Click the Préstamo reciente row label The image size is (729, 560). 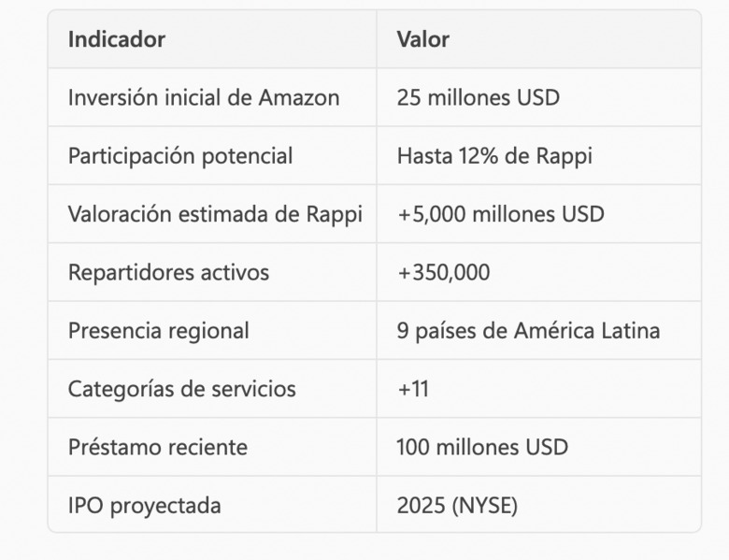pos(158,448)
